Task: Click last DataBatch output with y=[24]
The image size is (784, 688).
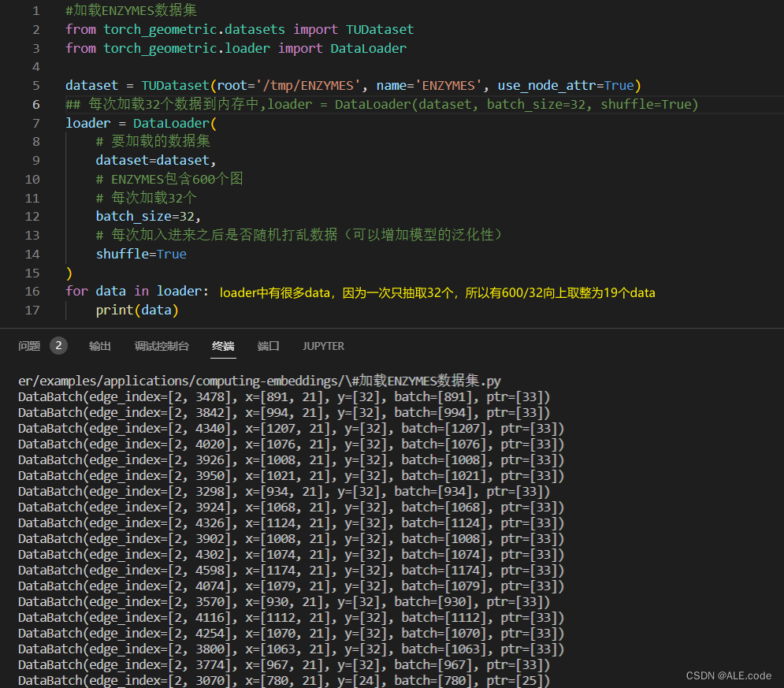Action: (284, 680)
